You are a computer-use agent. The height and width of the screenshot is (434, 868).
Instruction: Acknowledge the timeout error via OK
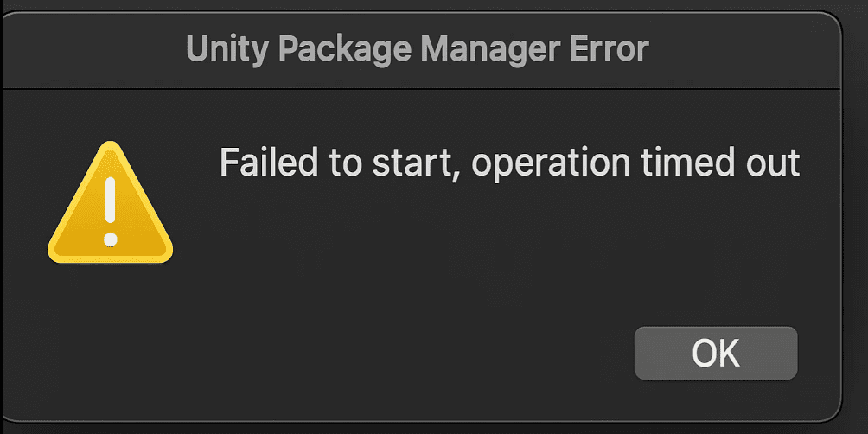coord(716,353)
